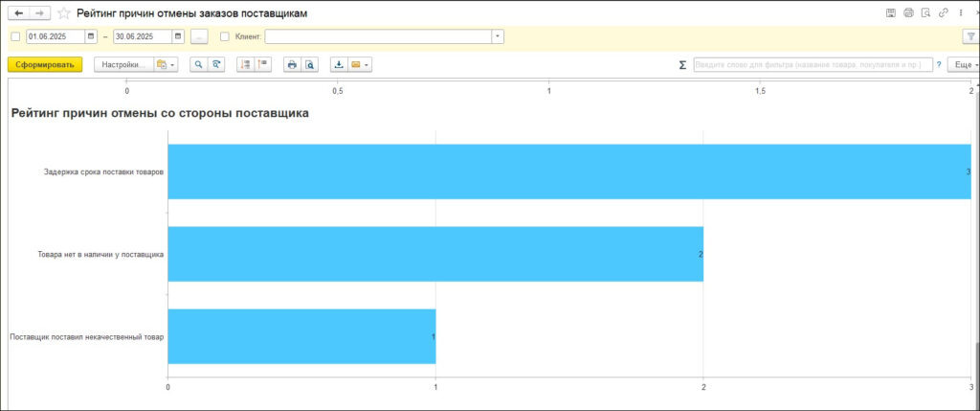This screenshot has height=411, width=980.
Task: Click the Поставщик поставил некачественный товар bar
Action: click(301, 336)
